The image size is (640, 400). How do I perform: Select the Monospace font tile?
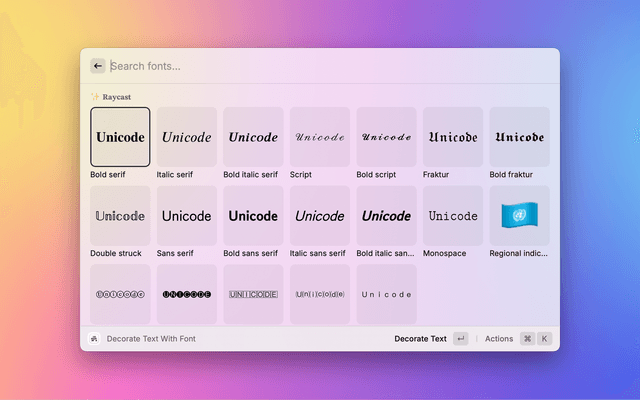point(453,216)
